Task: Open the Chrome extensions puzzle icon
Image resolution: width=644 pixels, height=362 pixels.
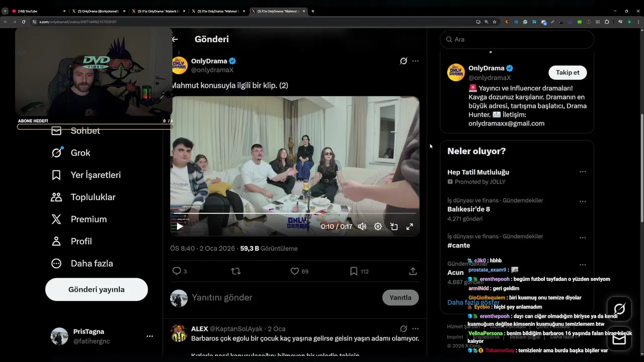Action: tap(606, 22)
